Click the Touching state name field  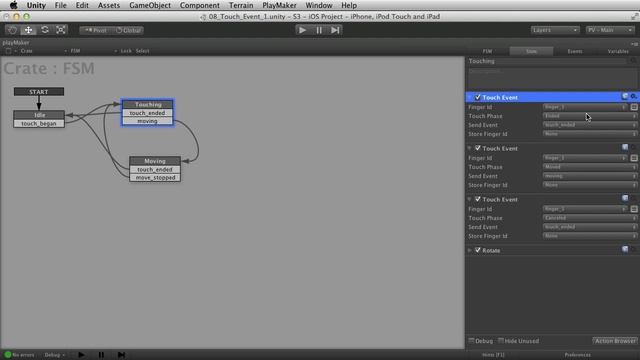click(x=547, y=61)
